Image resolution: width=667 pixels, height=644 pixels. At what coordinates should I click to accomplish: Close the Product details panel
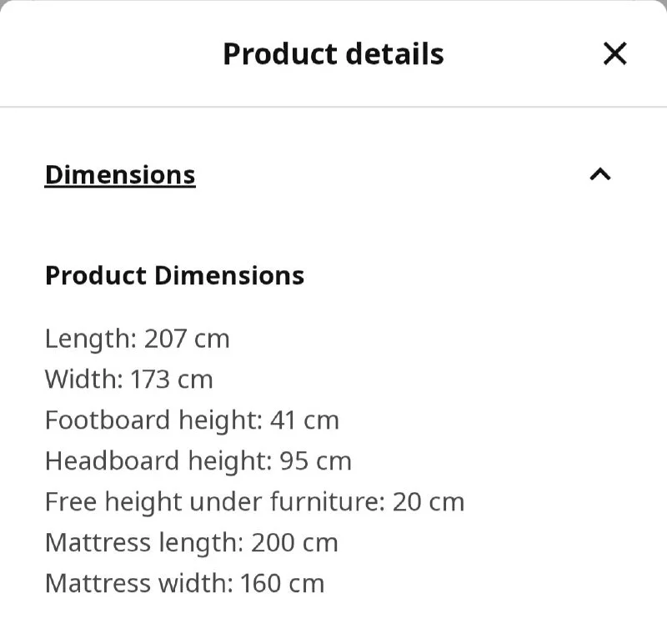coord(614,54)
